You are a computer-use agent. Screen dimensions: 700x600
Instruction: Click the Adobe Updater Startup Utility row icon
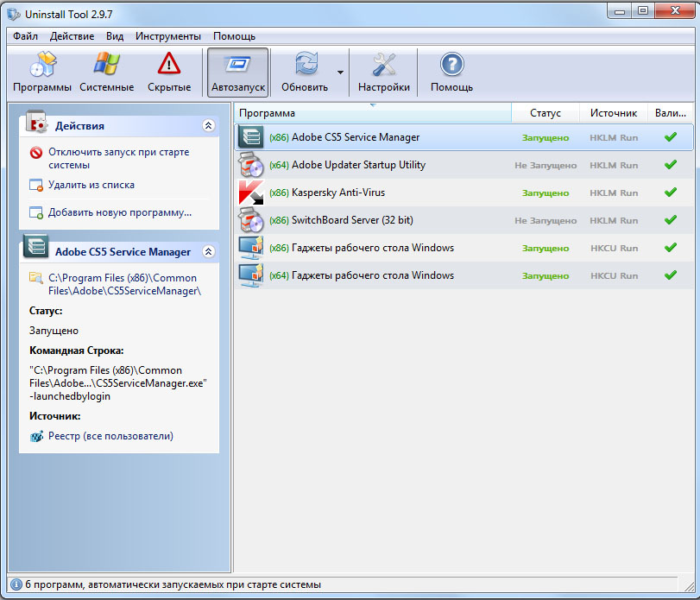click(251, 164)
